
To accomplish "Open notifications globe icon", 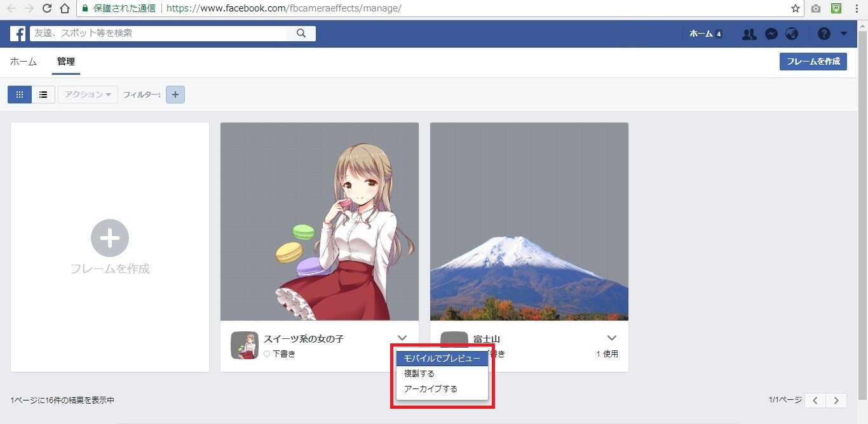I will (791, 34).
